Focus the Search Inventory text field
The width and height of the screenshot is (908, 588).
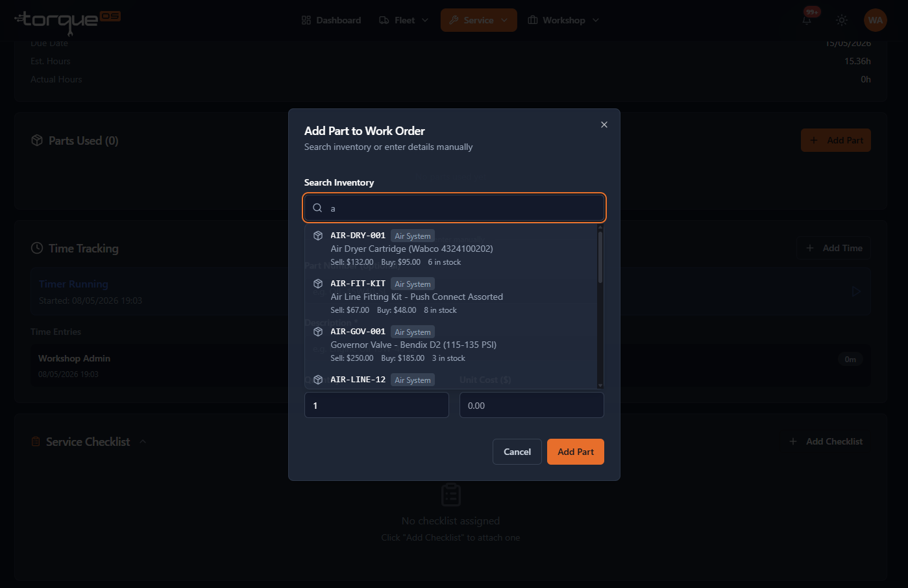tap(454, 208)
